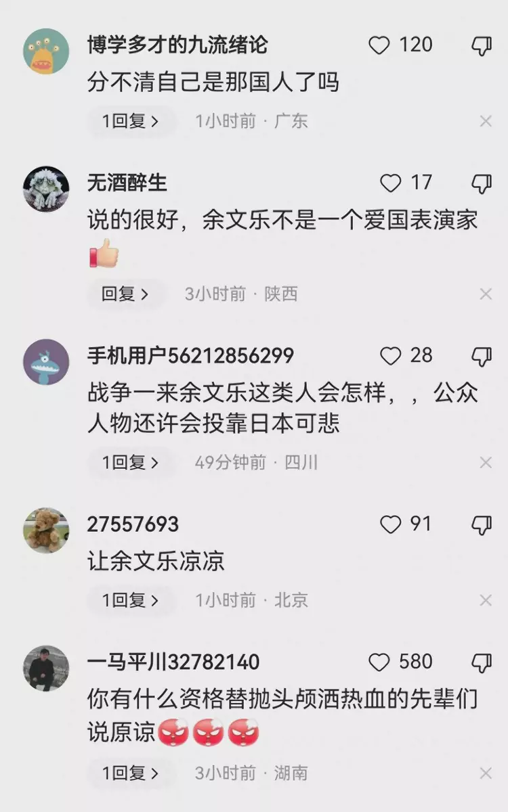
Task: Reply to 无酒醉生's comment via 回复
Action: point(126,294)
